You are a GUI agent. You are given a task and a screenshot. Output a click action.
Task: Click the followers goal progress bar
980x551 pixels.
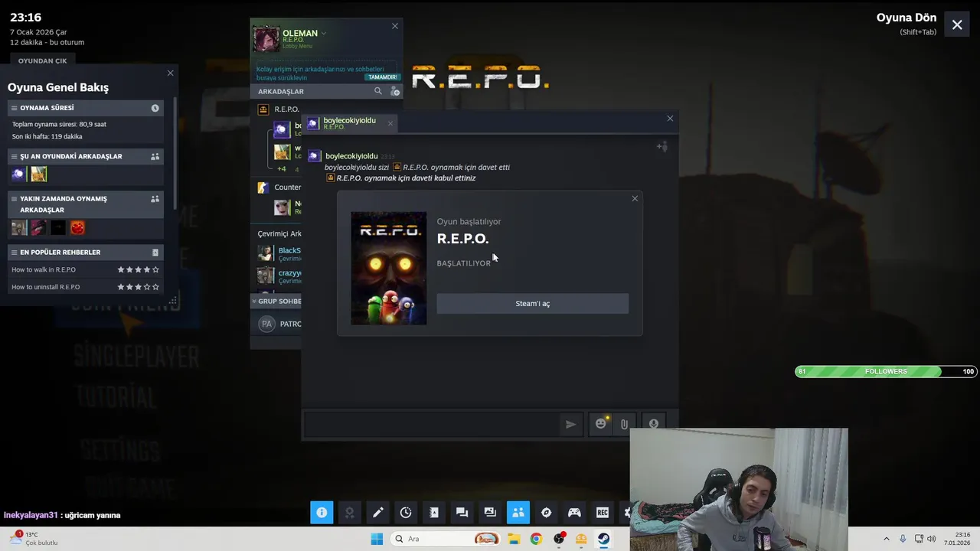coord(886,371)
